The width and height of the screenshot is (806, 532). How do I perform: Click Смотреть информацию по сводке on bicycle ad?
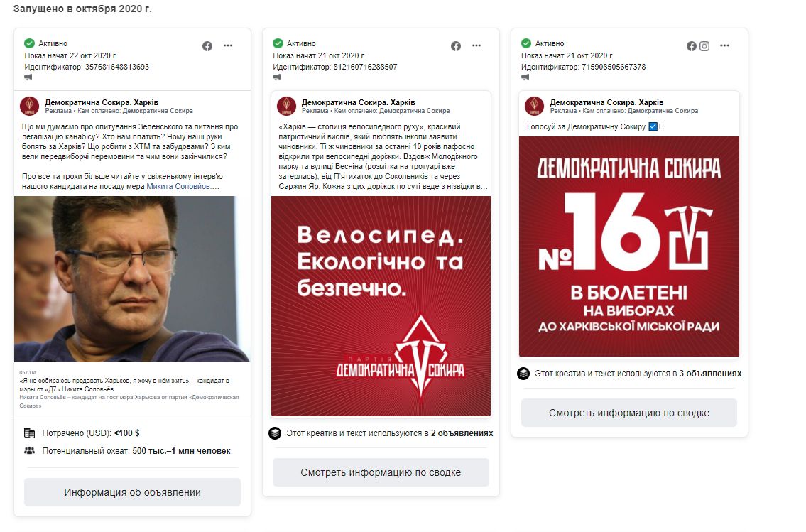[x=381, y=472]
